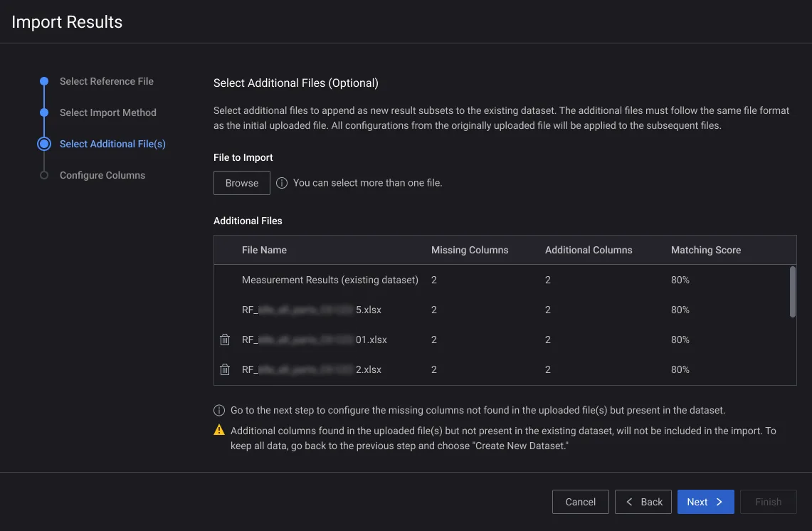This screenshot has height=531, width=812.
Task: Delete the file ending in 01.xlsx
Action: pyautogui.click(x=225, y=340)
